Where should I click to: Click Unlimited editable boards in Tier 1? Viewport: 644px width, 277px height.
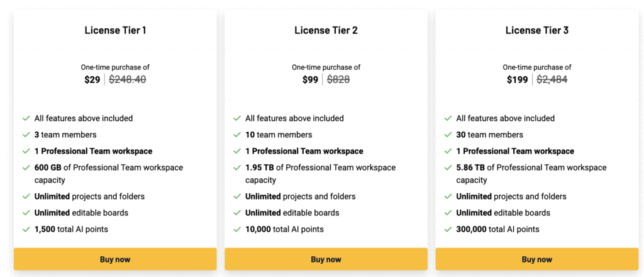coord(81,213)
